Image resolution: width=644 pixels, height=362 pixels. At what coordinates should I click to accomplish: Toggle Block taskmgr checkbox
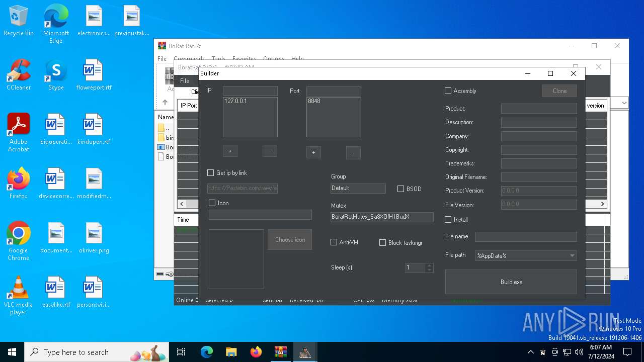pos(383,242)
